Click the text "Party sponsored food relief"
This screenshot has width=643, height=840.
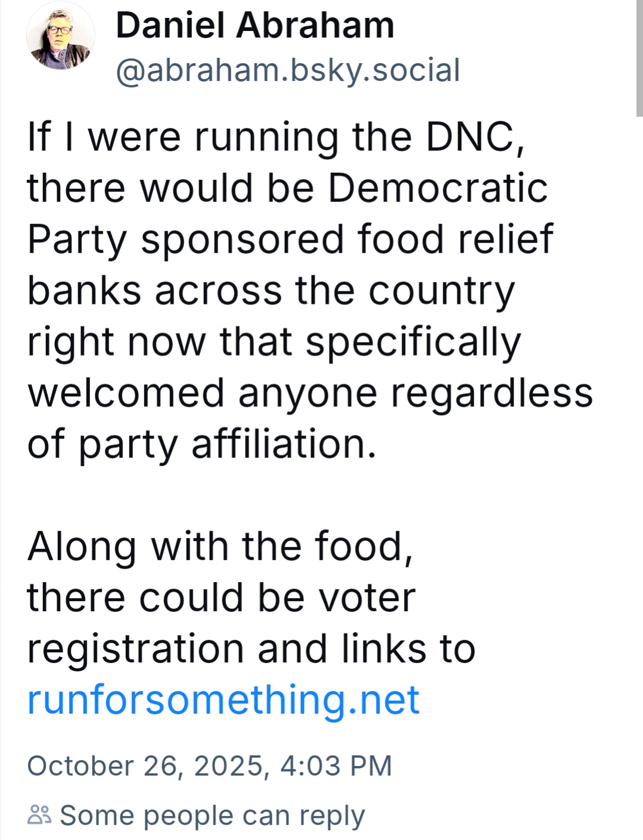(x=290, y=239)
